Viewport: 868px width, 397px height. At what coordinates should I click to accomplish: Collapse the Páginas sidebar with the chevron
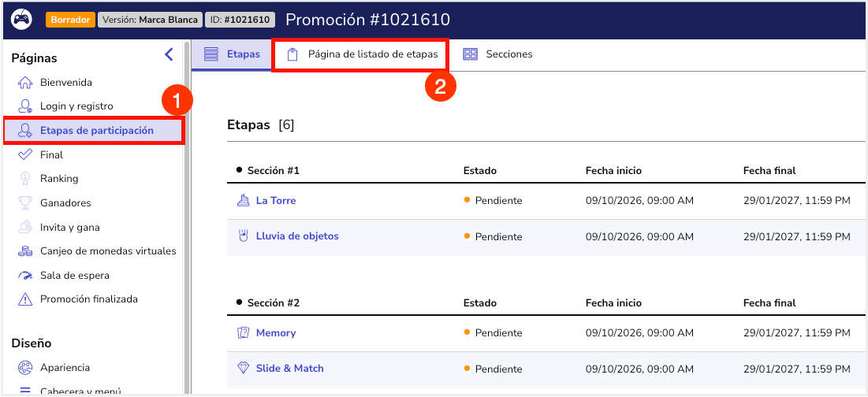[169, 54]
